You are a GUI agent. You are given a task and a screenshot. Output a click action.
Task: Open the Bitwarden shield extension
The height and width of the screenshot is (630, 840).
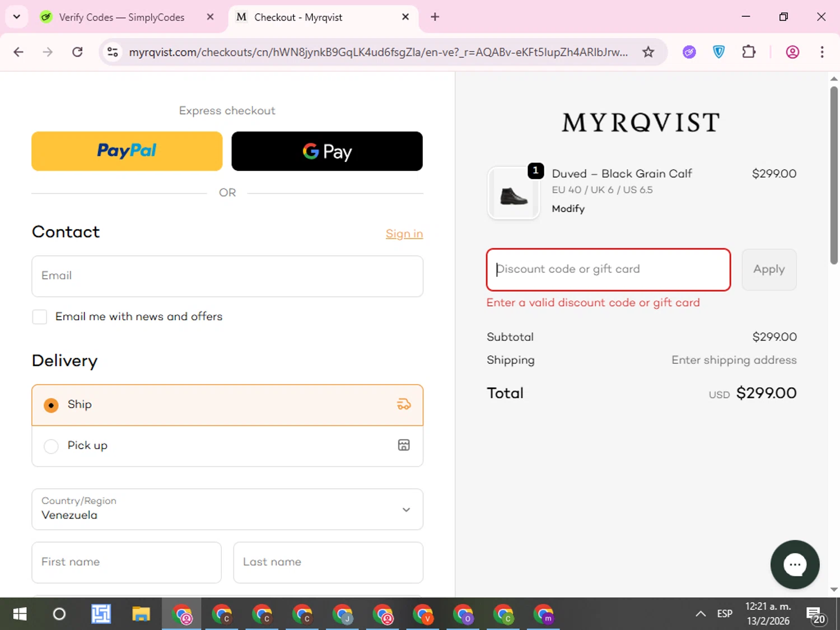tap(719, 52)
